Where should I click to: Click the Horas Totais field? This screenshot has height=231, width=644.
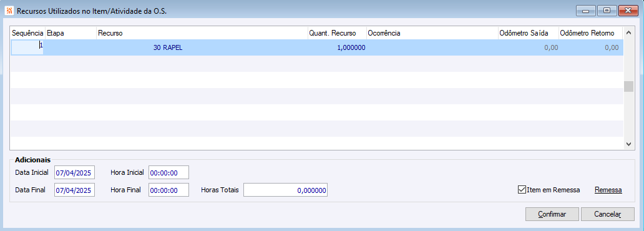click(x=285, y=190)
